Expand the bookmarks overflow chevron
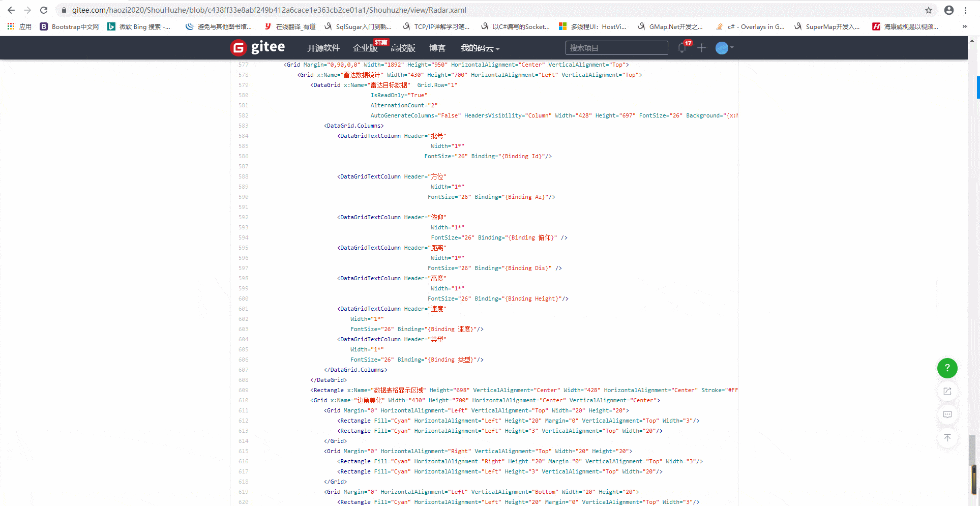Viewport: 980px width, 506px height. (964, 26)
